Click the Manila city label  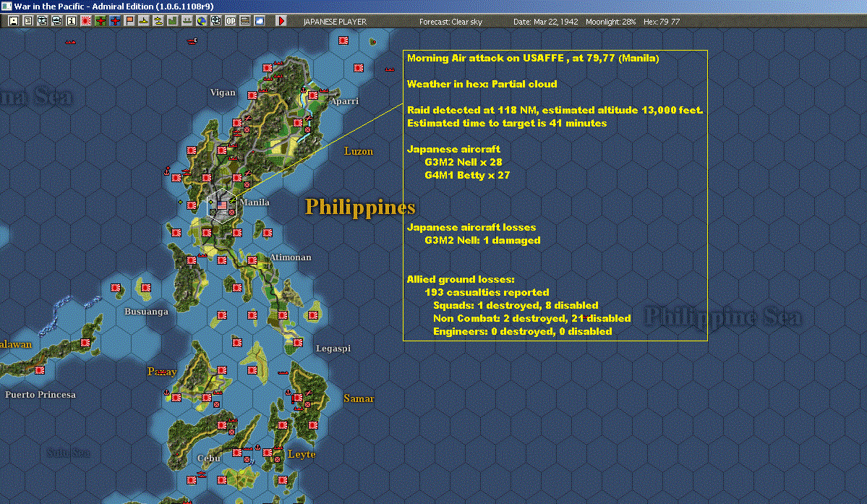[x=255, y=202]
